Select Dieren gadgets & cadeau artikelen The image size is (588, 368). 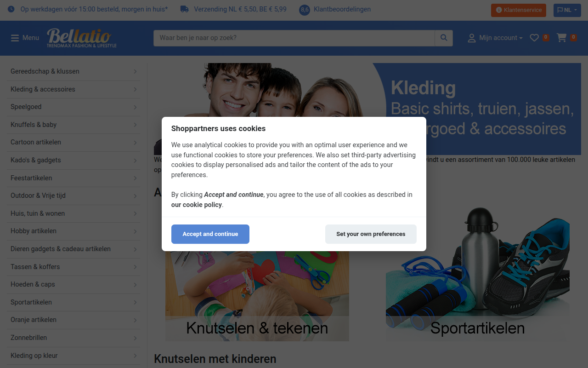point(73,249)
